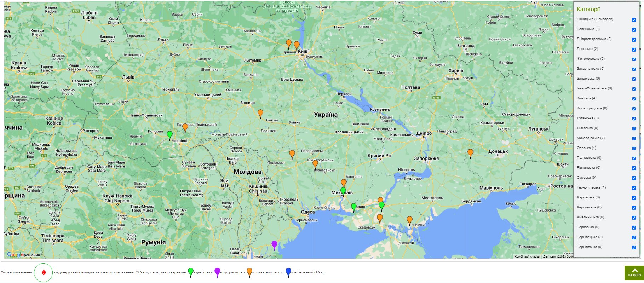Click the orange marker near Ірпінь
Image resolution: width=644 pixels, height=283 pixels.
point(289,44)
